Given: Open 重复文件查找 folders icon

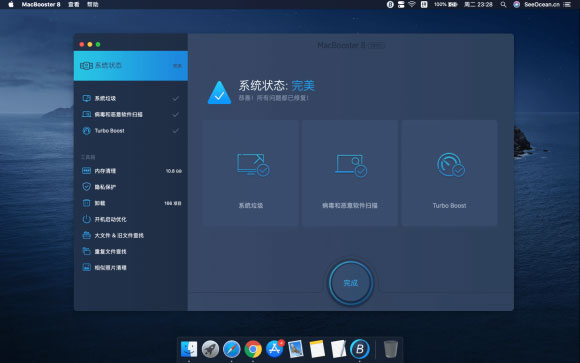Looking at the screenshot, I should click(87, 251).
